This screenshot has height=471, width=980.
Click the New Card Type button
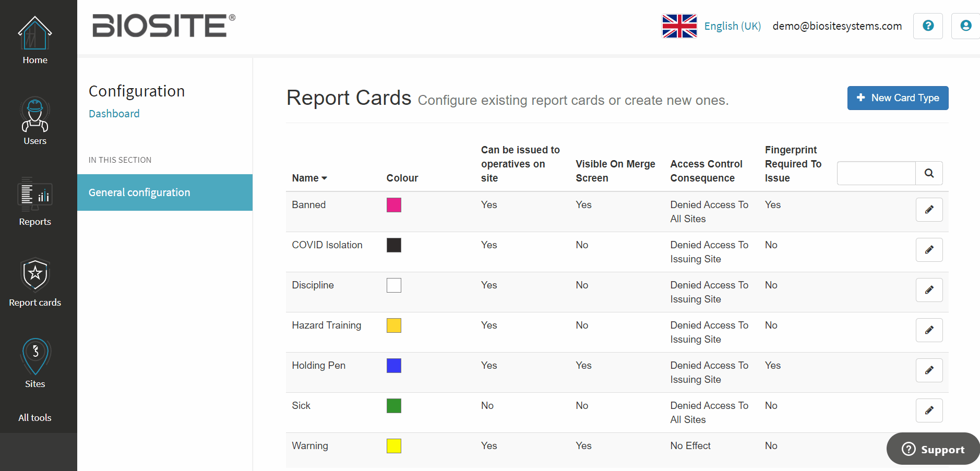click(x=898, y=98)
